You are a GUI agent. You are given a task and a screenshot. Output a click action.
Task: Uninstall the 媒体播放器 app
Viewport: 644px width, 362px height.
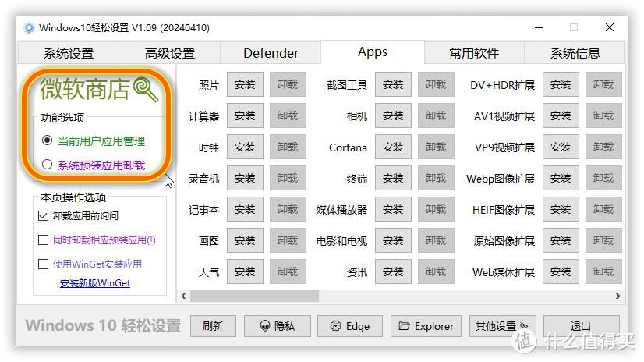pos(436,210)
